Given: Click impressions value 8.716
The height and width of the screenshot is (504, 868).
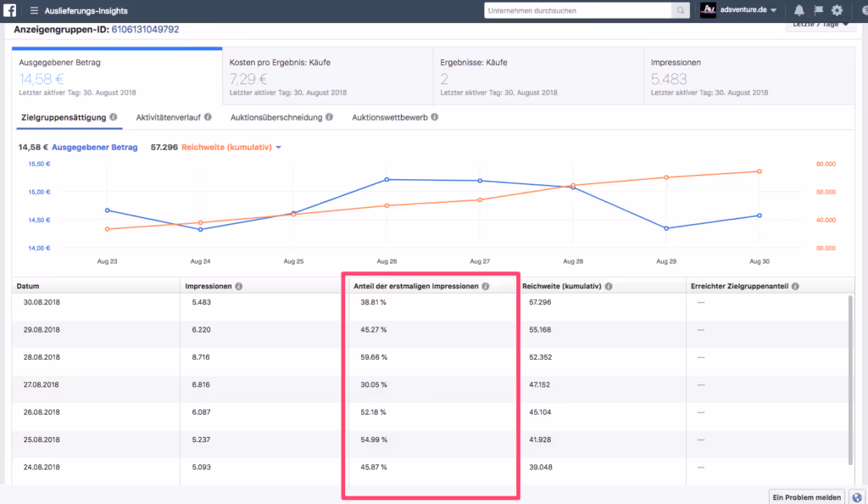Looking at the screenshot, I should pyautogui.click(x=201, y=357).
